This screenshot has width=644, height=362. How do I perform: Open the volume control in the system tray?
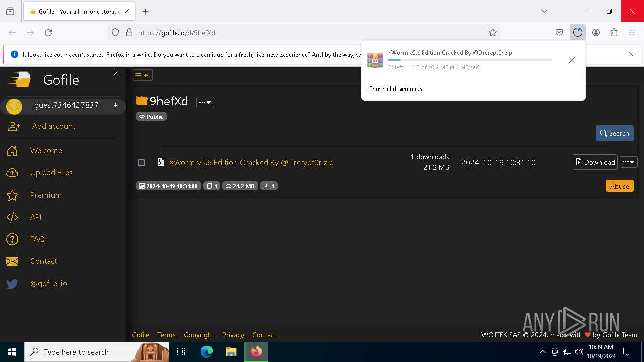coord(579,352)
